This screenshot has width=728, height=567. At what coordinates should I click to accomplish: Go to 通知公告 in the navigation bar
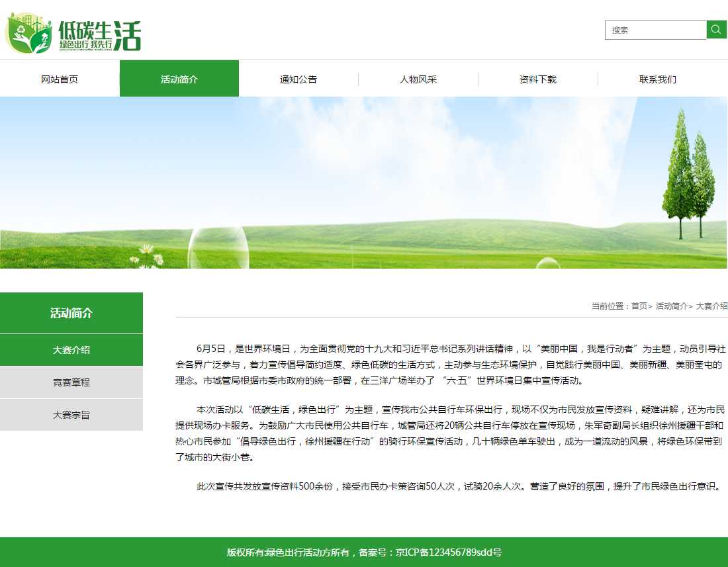tap(298, 79)
